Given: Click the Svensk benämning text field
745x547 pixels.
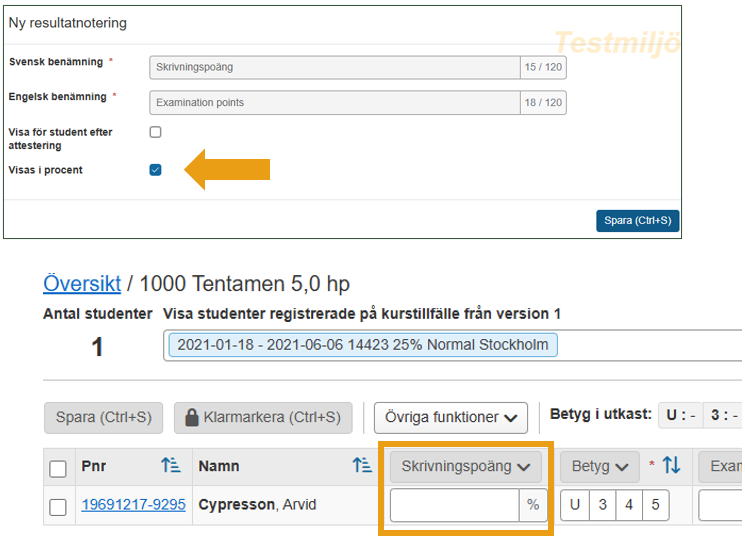Looking at the screenshot, I should (x=335, y=68).
